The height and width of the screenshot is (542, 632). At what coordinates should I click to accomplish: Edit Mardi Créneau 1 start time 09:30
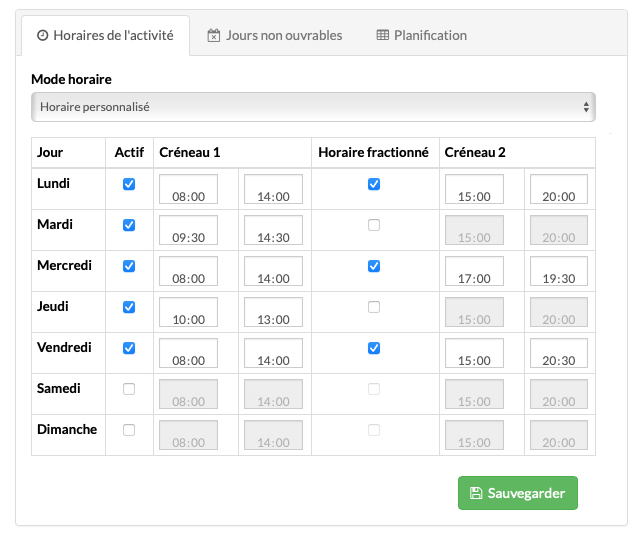click(x=188, y=230)
